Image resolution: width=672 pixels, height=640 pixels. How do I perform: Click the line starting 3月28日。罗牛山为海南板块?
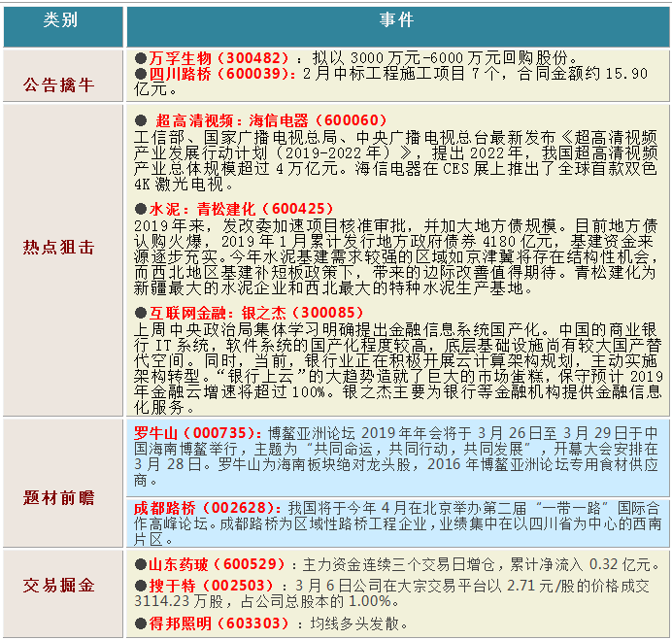tap(396, 464)
